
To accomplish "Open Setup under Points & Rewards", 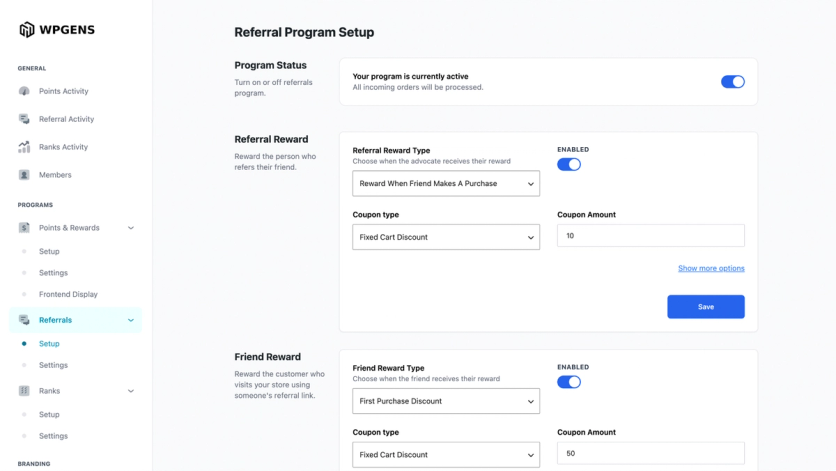I will pos(49,251).
